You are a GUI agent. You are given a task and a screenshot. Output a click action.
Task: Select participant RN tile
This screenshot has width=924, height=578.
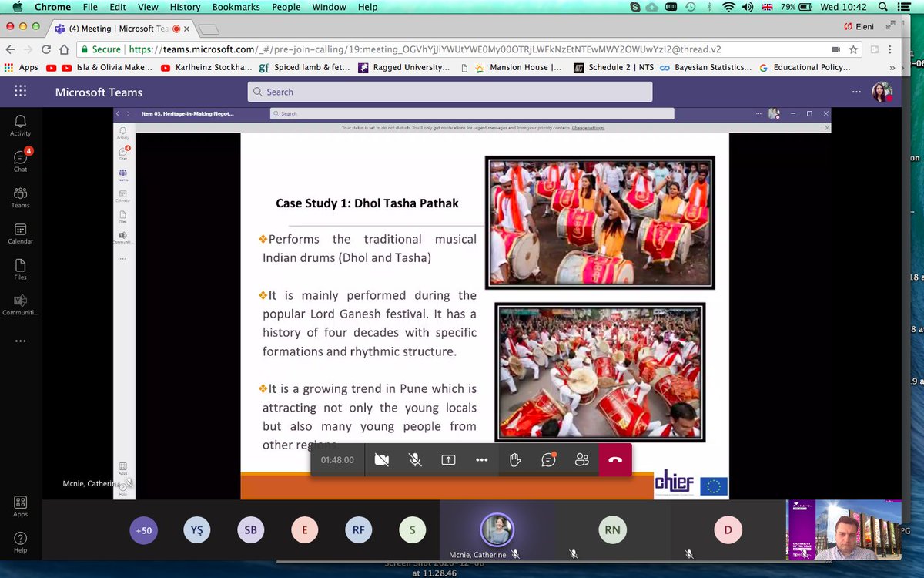(x=612, y=530)
